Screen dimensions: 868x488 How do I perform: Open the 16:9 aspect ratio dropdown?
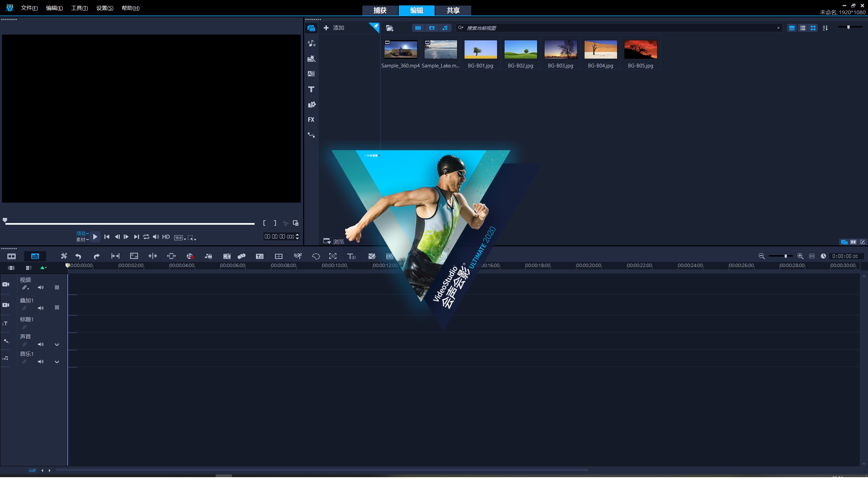coord(180,238)
